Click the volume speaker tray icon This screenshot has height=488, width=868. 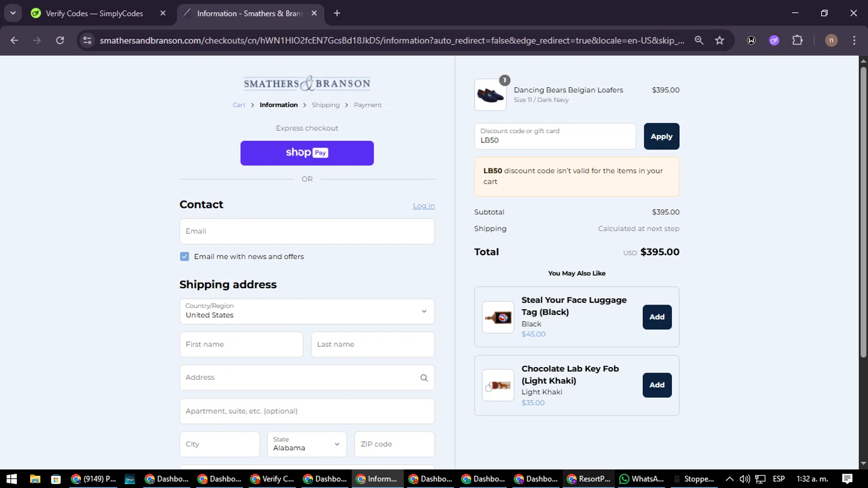click(x=745, y=479)
